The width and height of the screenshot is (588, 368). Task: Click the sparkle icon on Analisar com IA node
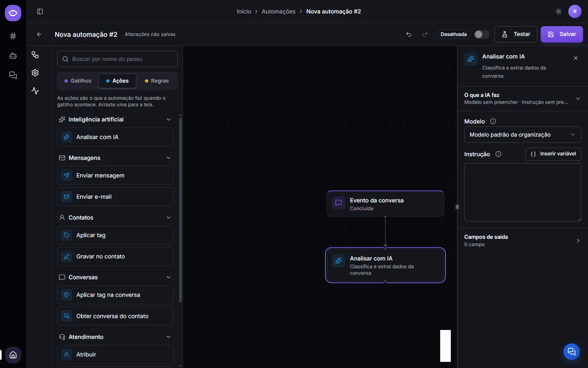(x=339, y=261)
